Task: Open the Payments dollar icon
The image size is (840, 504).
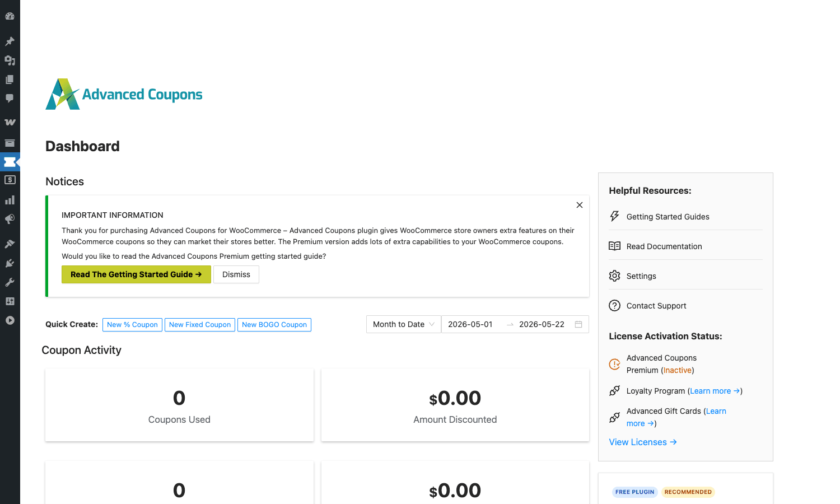Action: coord(10,180)
